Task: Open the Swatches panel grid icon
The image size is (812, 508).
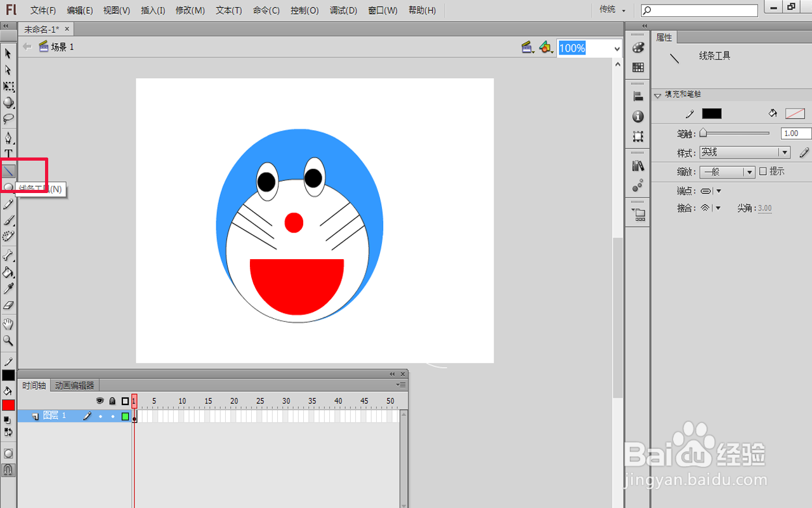Action: tap(638, 67)
